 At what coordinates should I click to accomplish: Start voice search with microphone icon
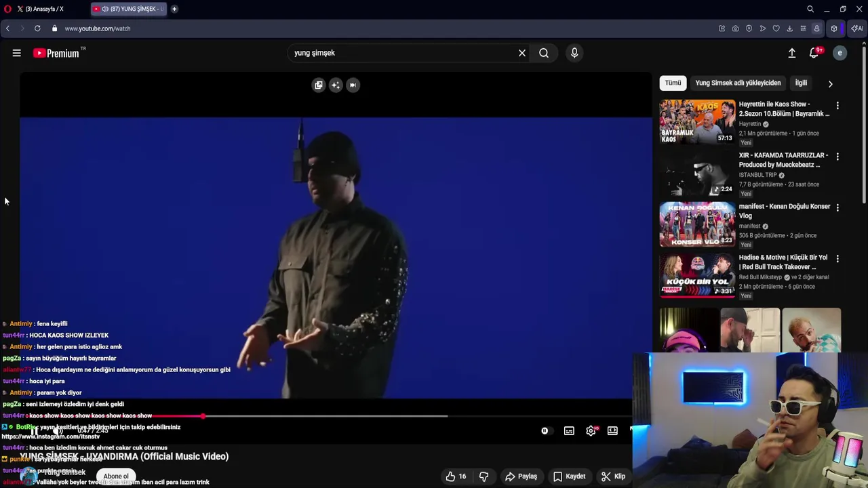tap(574, 53)
